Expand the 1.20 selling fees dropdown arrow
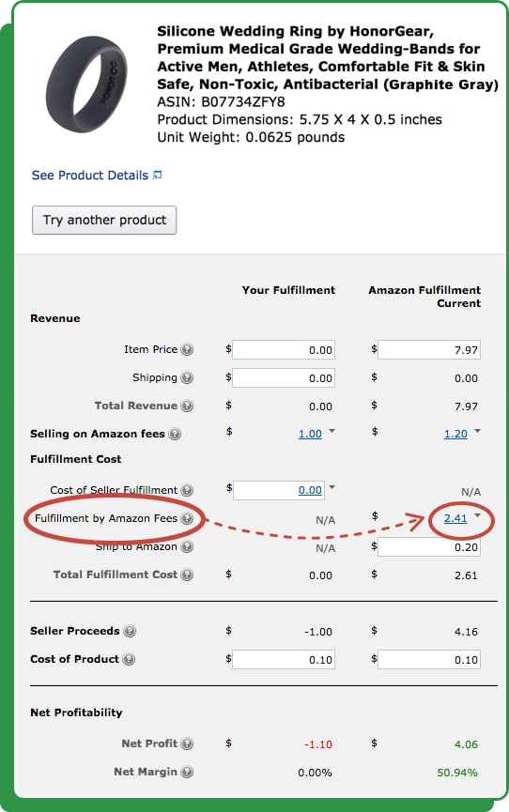This screenshot has height=812, width=509. 477,432
